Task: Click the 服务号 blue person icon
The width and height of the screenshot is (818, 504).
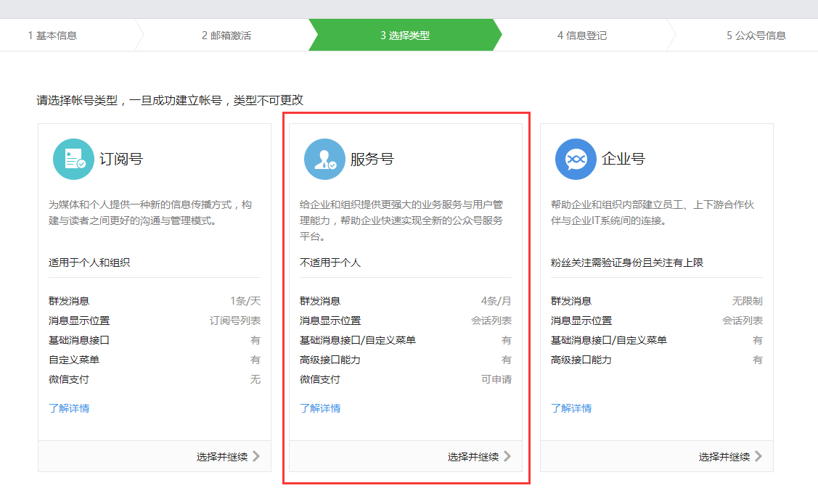Action: point(324,159)
